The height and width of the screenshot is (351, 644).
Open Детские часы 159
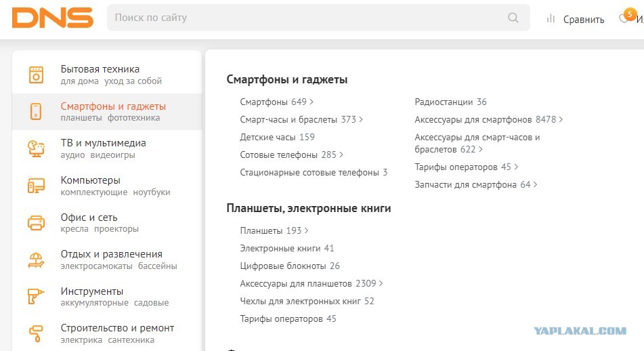(277, 137)
